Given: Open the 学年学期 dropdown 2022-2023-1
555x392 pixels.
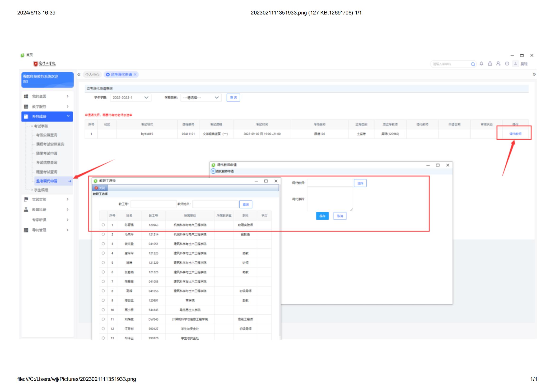Looking at the screenshot, I should tap(131, 97).
